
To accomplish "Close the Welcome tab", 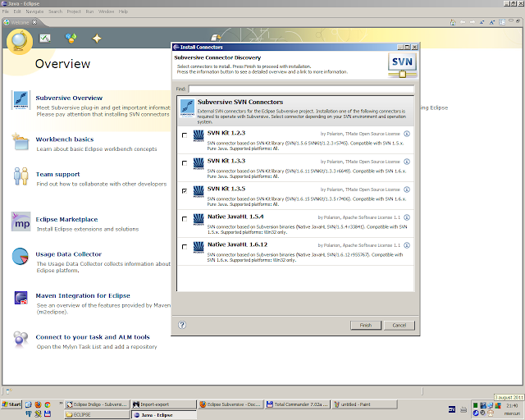I will 34,22.
